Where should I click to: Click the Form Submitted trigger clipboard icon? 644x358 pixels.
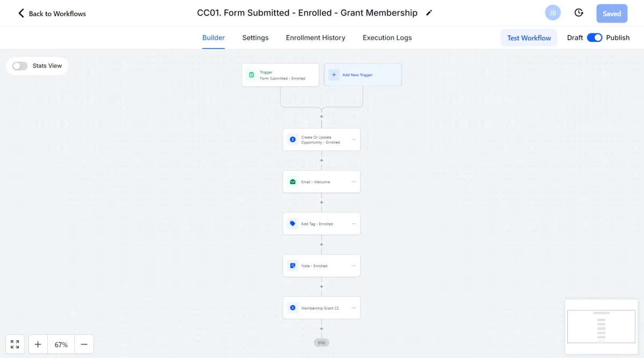coord(251,75)
